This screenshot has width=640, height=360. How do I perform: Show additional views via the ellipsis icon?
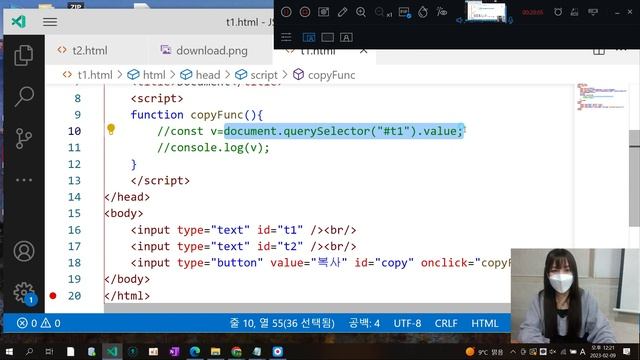click(24, 180)
